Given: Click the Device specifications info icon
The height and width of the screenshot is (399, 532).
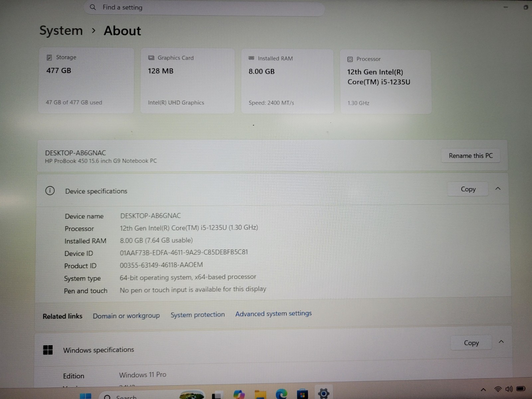Looking at the screenshot, I should pos(50,191).
